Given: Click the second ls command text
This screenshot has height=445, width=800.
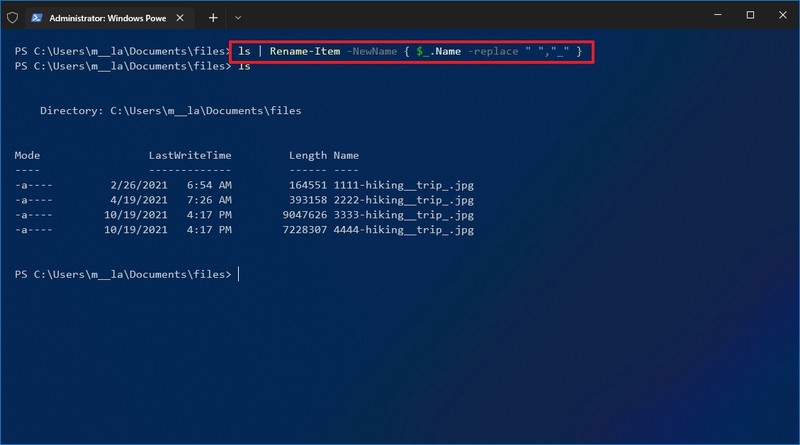Looking at the screenshot, I should 244,66.
